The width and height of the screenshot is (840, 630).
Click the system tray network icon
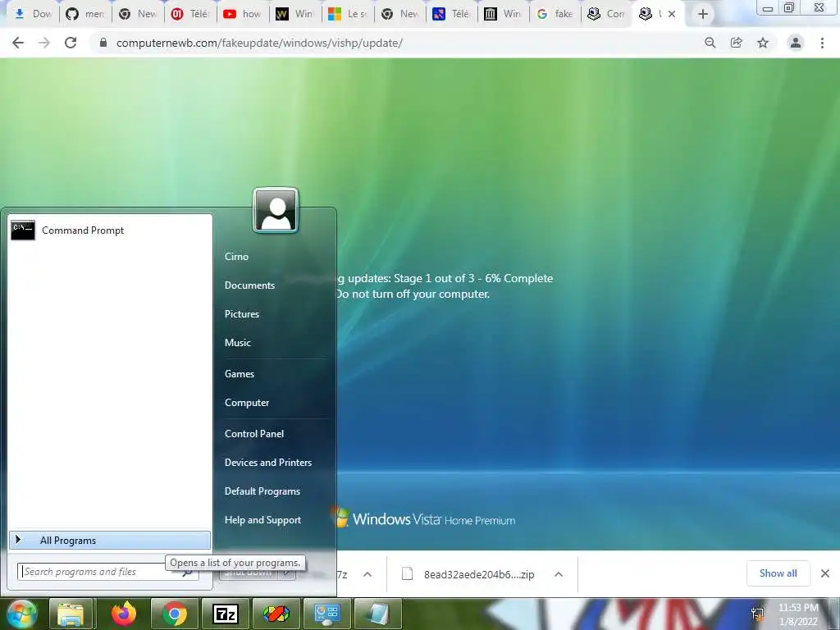(x=757, y=614)
